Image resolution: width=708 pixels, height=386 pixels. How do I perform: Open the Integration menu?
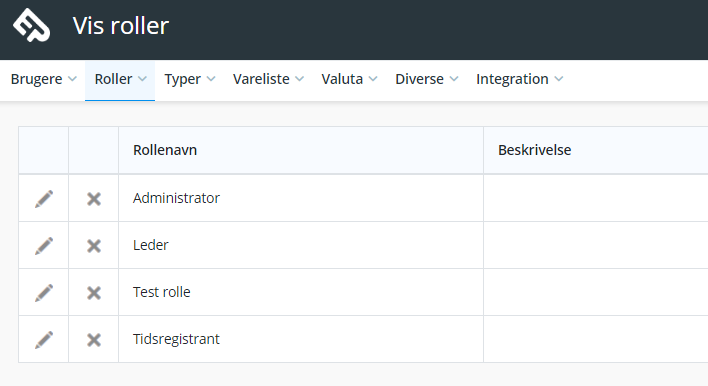tap(519, 79)
